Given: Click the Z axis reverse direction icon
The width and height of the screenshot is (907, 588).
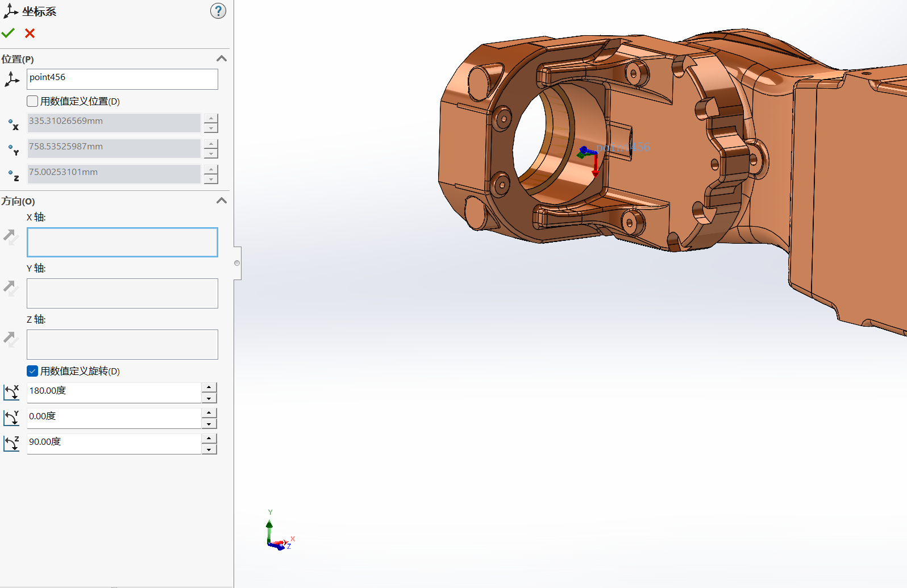Looking at the screenshot, I should pos(11,339).
